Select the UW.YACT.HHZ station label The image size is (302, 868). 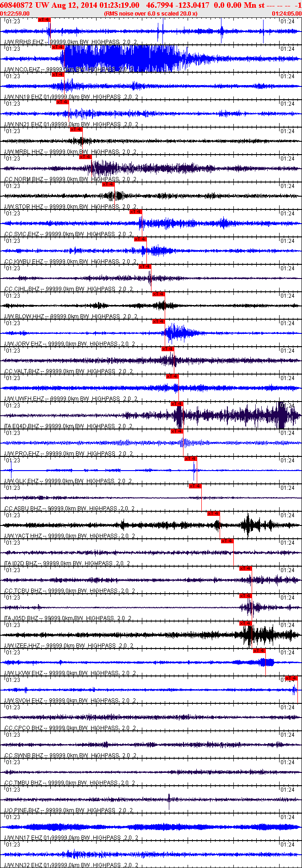(70, 536)
